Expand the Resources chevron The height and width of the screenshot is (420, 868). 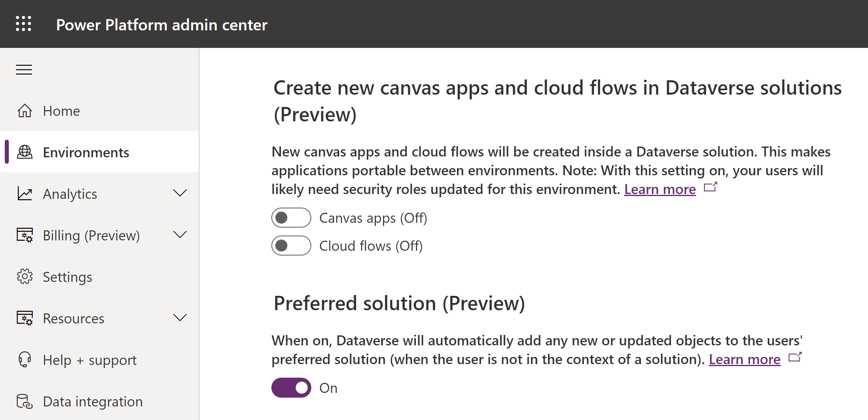point(180,318)
